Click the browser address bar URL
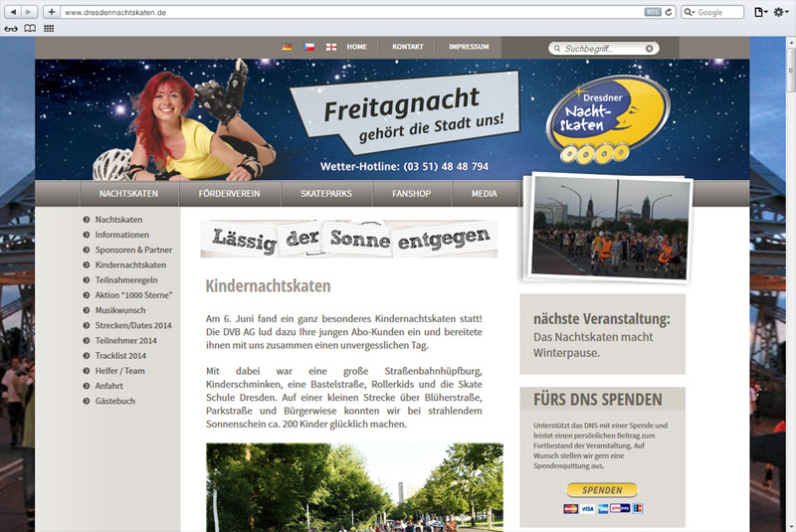796x532 pixels. click(115, 13)
